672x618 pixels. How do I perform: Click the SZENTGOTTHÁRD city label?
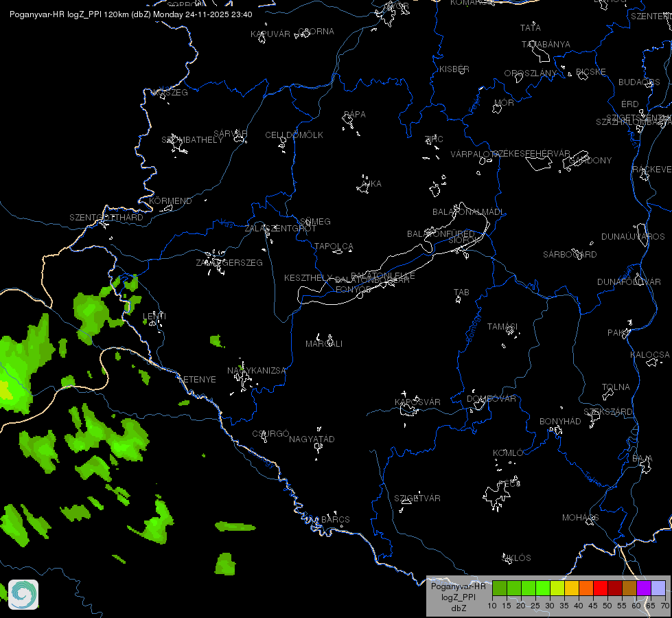[x=106, y=218]
